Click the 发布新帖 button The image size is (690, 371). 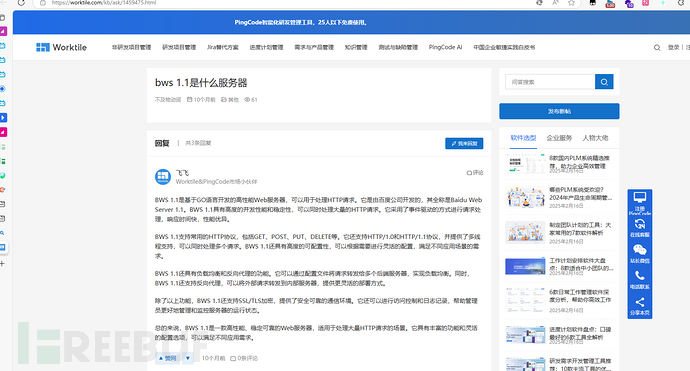coord(559,111)
